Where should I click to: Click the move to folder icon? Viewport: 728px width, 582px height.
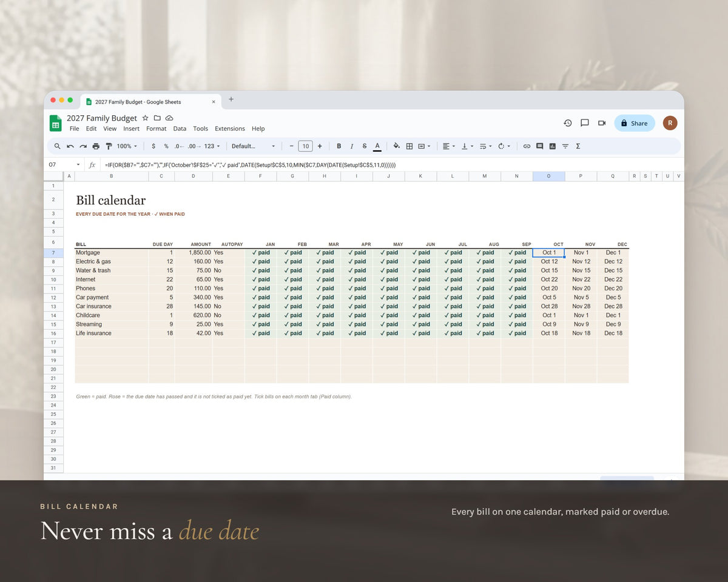[157, 118]
